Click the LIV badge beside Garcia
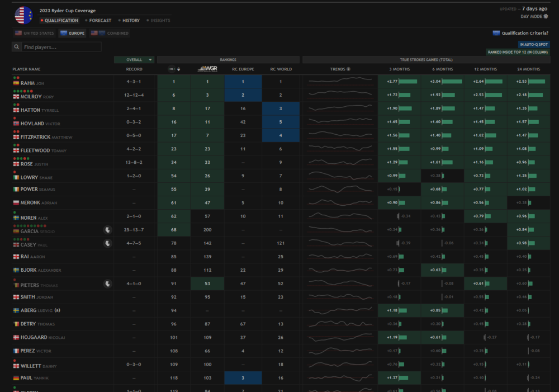The image size is (559, 392). click(x=107, y=229)
